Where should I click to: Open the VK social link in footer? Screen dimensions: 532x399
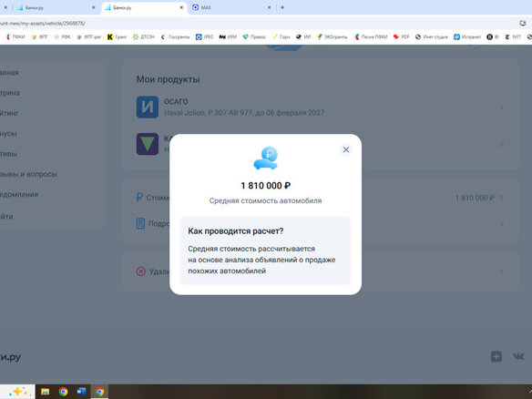coord(518,356)
